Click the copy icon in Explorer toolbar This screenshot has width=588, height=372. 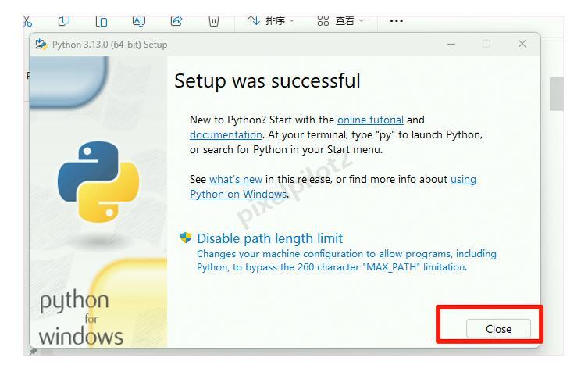click(64, 20)
